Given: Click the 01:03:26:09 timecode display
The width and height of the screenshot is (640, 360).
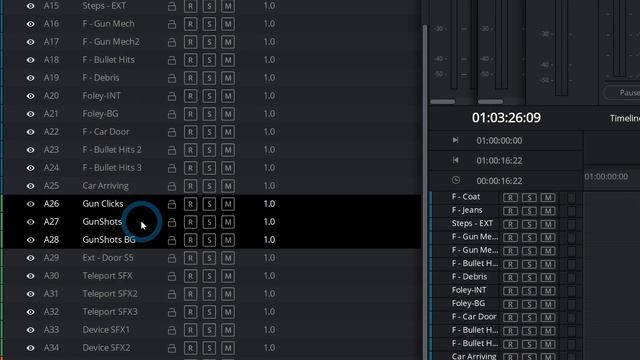Looking at the screenshot, I should (506, 118).
